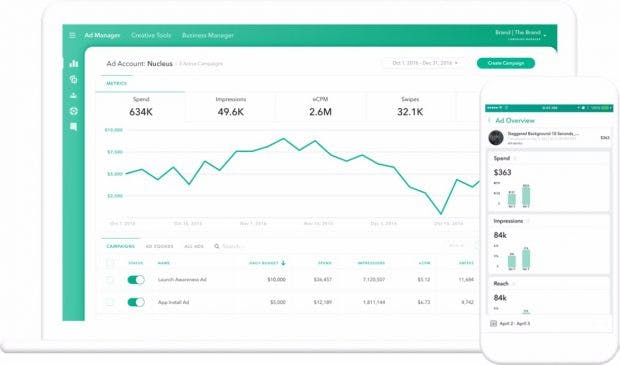620x365 pixels.
Task: Click the $10,000 daily budget cell
Action: [x=276, y=280]
